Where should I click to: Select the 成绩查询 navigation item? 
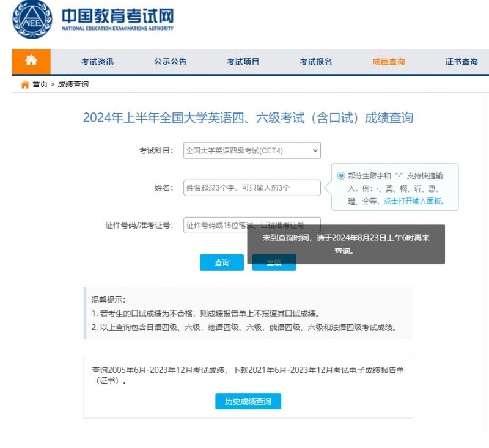[x=389, y=61]
